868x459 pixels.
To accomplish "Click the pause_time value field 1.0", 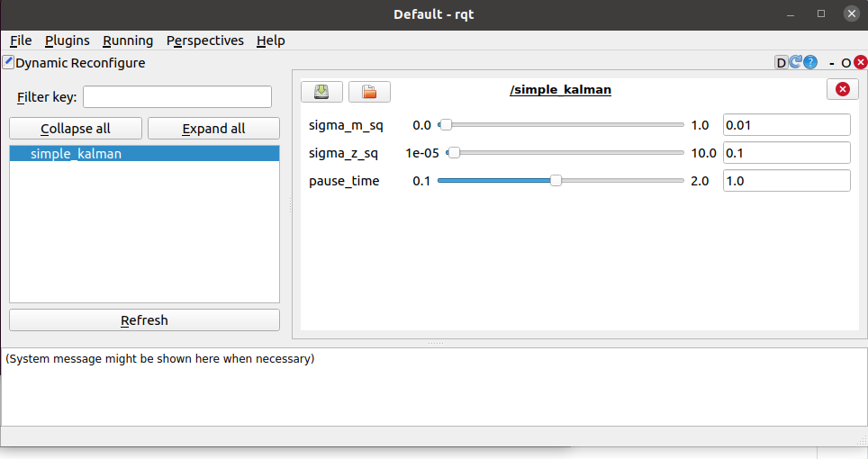I will tap(787, 181).
